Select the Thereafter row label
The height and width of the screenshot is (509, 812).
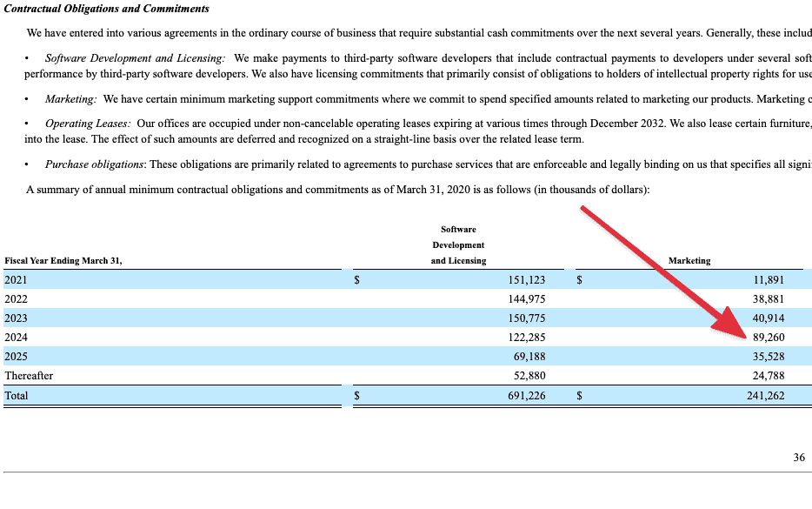(x=29, y=376)
